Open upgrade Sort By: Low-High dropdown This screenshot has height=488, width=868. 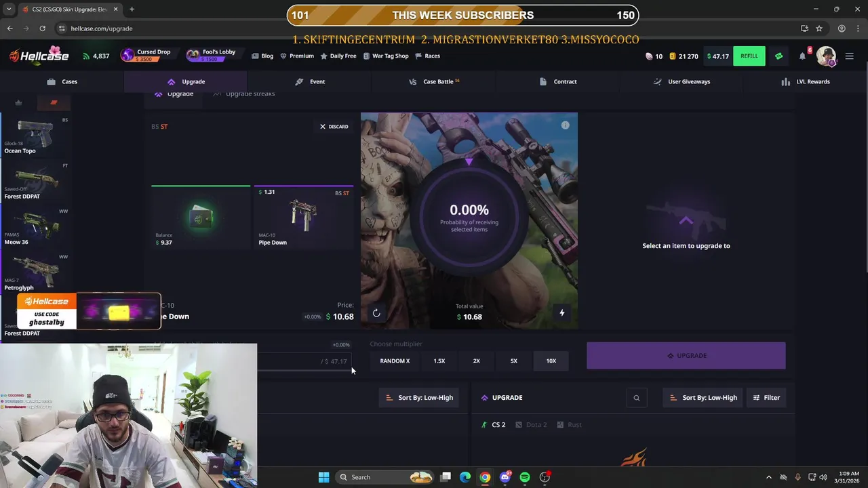coord(703,398)
